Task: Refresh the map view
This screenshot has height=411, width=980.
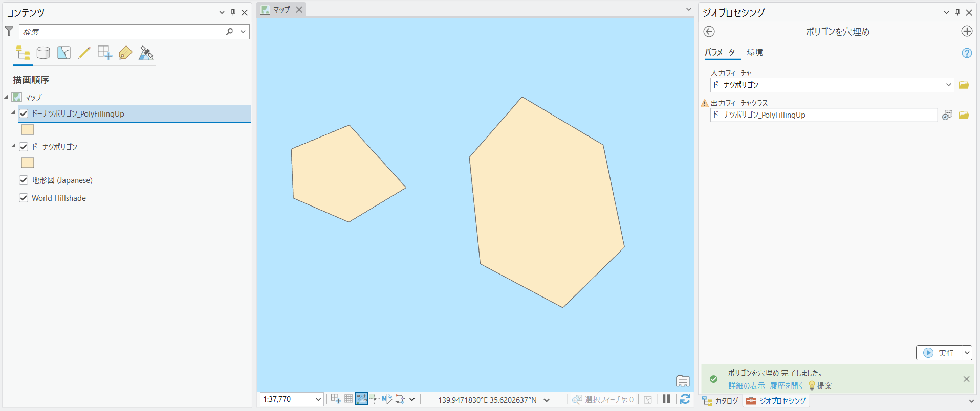Action: point(685,399)
